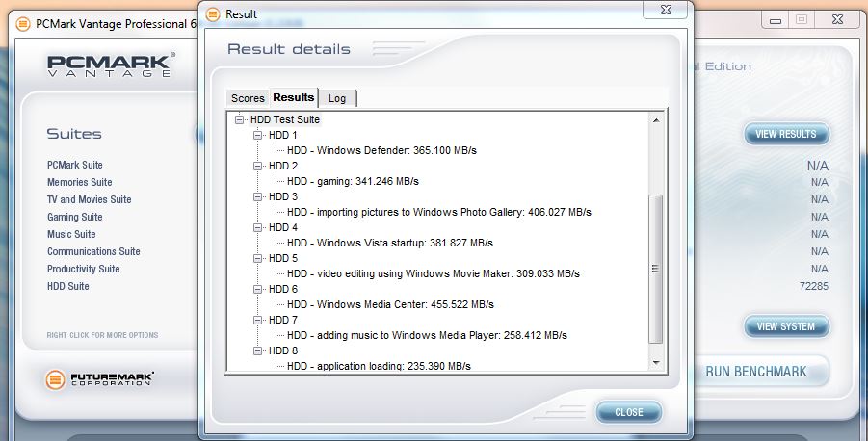The image size is (868, 441).
Task: Collapse the HDD 1 node
Action: pyautogui.click(x=258, y=135)
